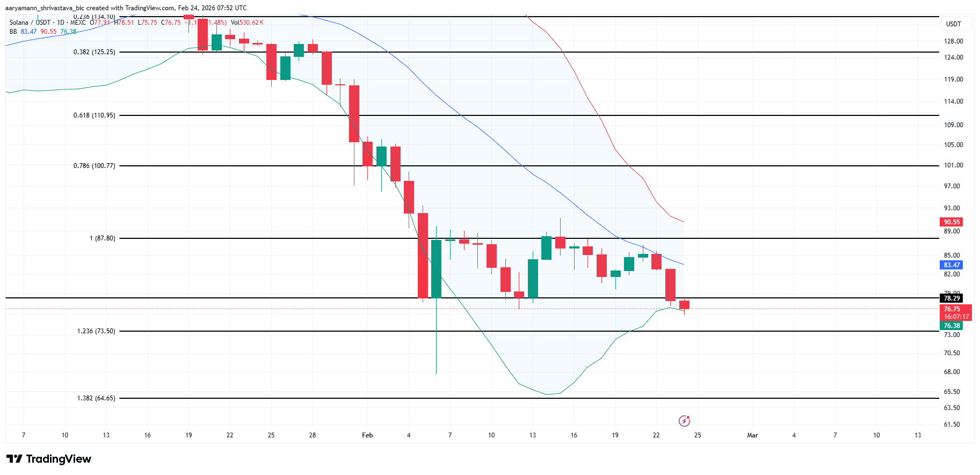Click the green 76.38 lower band price tag

click(952, 326)
